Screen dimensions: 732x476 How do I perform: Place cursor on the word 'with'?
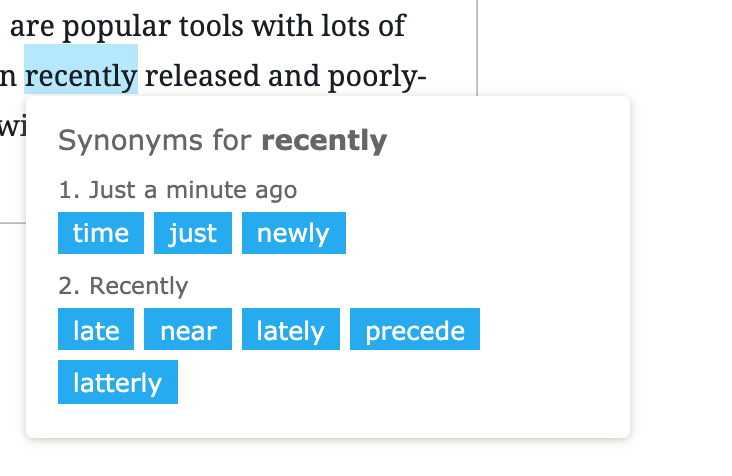point(283,26)
